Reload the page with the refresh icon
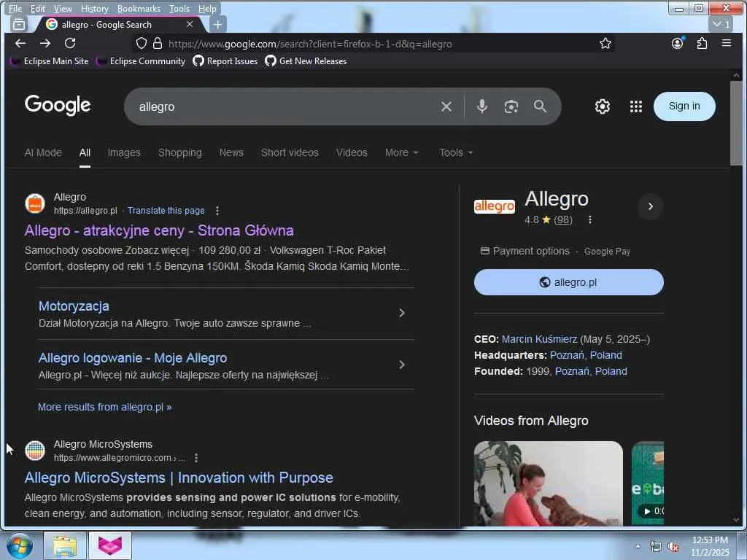 (70, 43)
